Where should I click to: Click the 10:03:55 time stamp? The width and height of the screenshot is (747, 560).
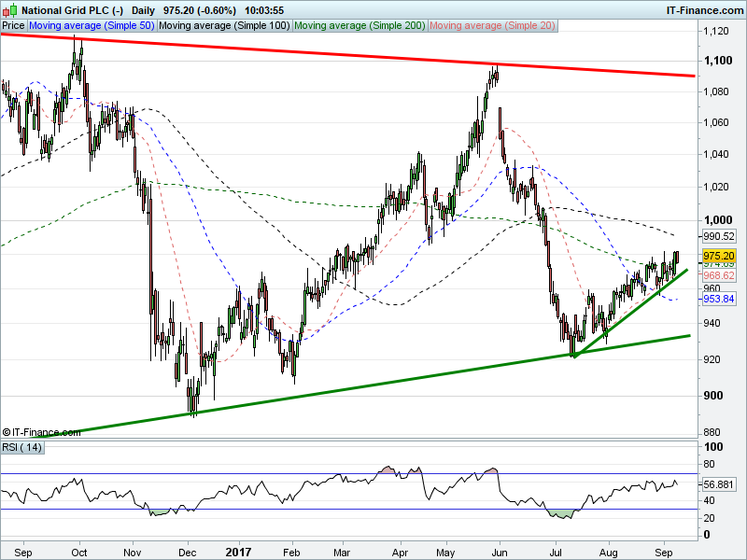tap(264, 10)
